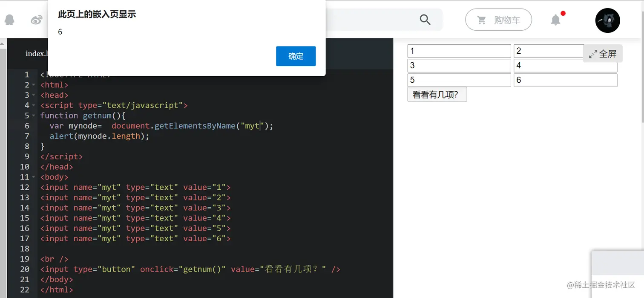Viewport: 644px width, 298px height.
Task: Click the input line with value="6"
Action: (135, 238)
